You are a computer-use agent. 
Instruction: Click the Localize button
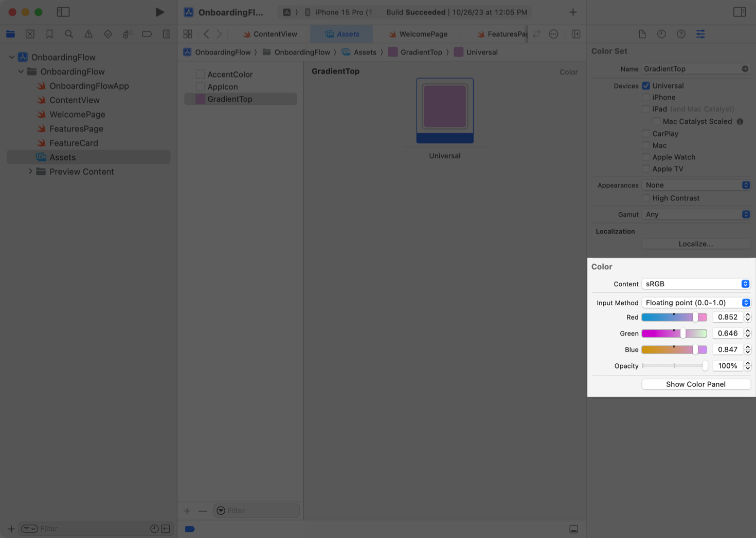[696, 244]
